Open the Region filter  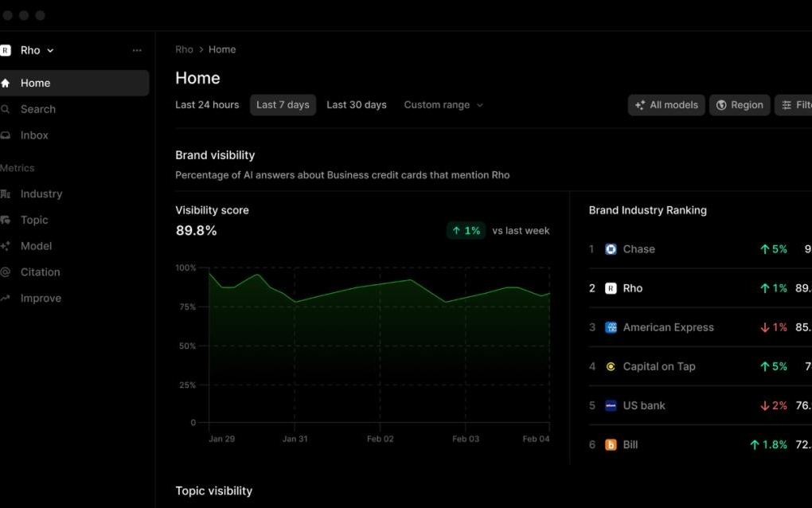coord(740,105)
